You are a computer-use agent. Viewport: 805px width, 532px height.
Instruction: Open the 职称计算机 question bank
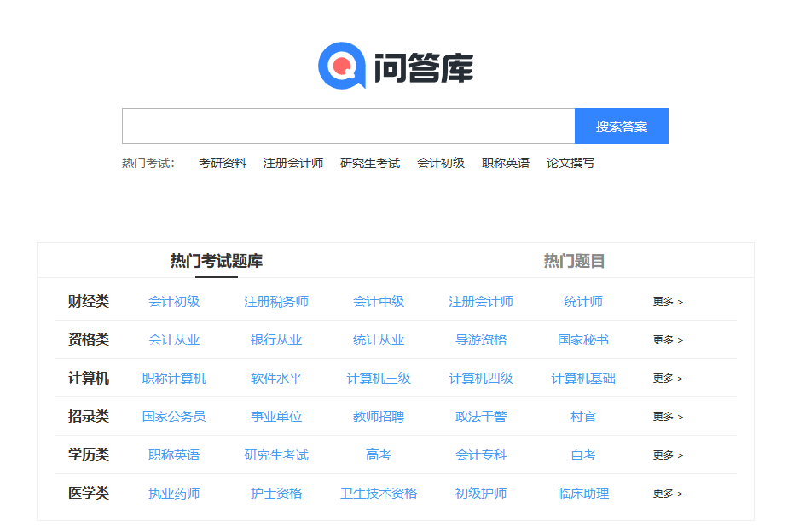coord(174,379)
